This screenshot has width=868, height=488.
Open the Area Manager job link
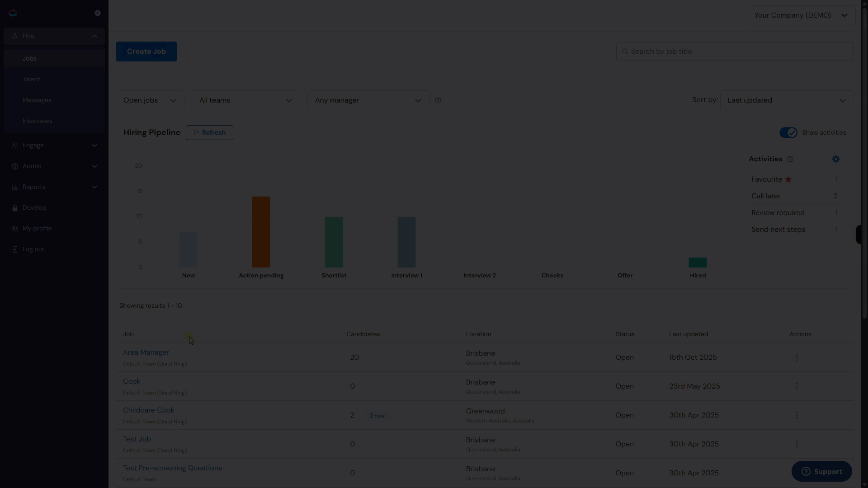[x=146, y=352]
